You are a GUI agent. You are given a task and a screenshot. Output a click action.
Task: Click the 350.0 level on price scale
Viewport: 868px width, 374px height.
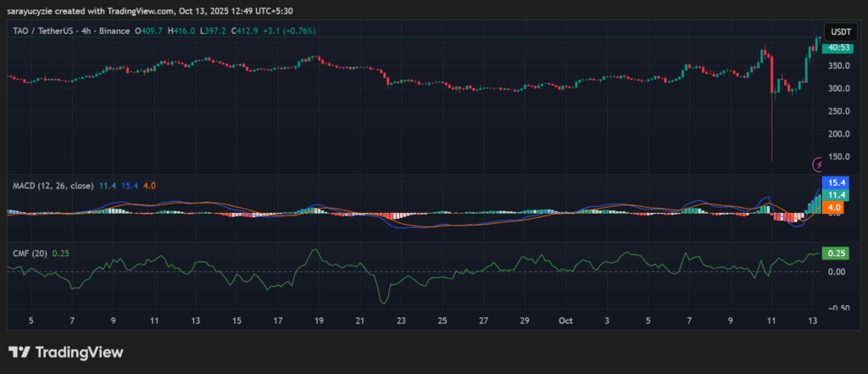click(x=838, y=66)
